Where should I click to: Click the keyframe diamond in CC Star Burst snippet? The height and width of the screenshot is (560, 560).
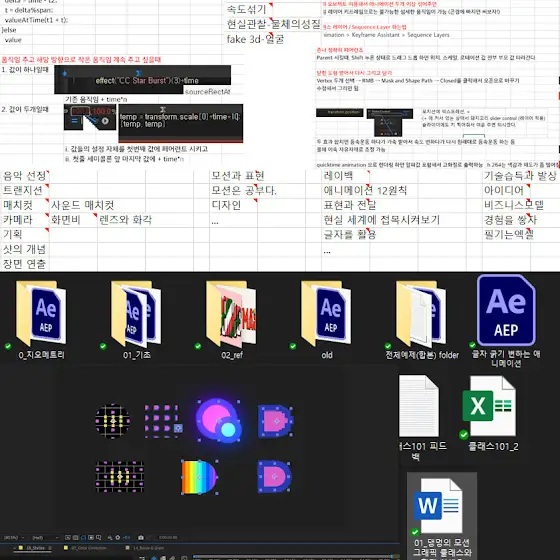click(x=64, y=74)
